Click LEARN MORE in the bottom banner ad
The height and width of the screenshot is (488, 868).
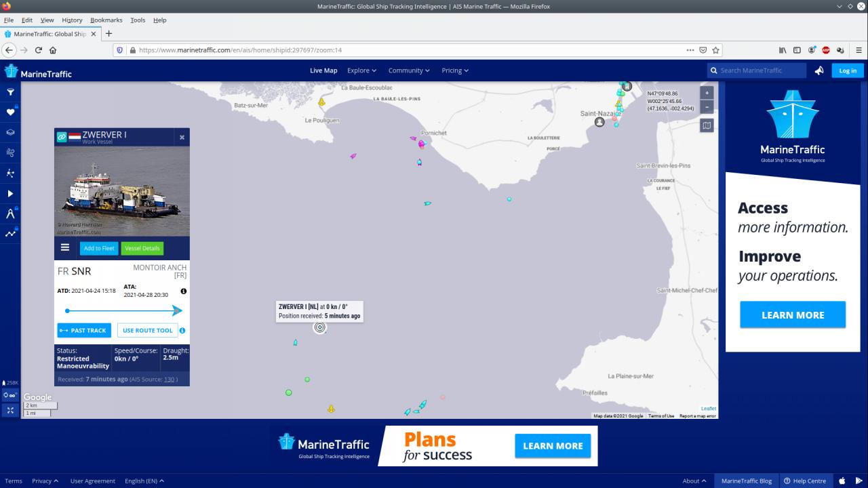(x=553, y=446)
